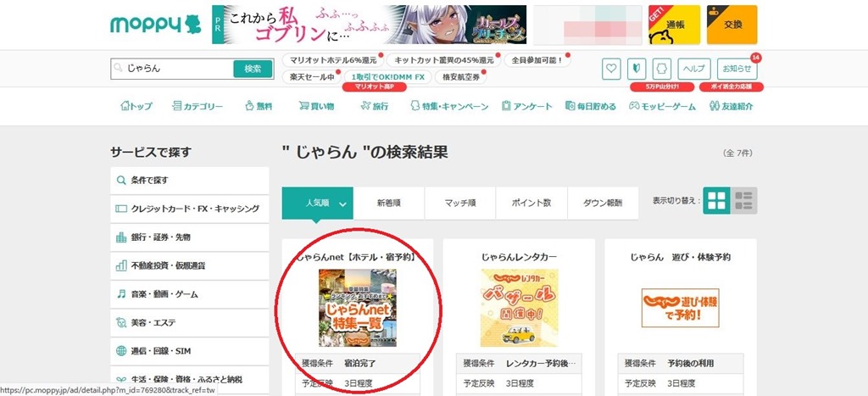Click 宿泊完了 in じゃらんnet card
This screenshot has width=868, height=396.
point(359,364)
